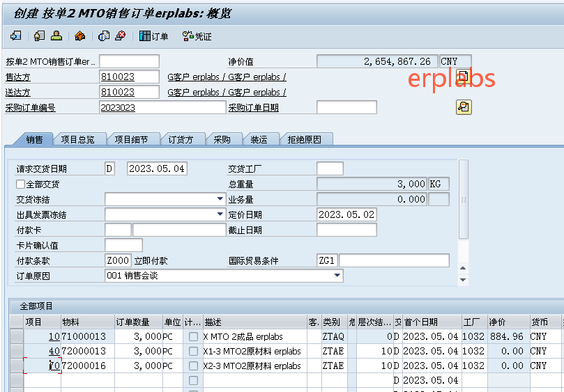The image size is (564, 392).
Task: Click the 售达方 label link
Action: [18, 77]
